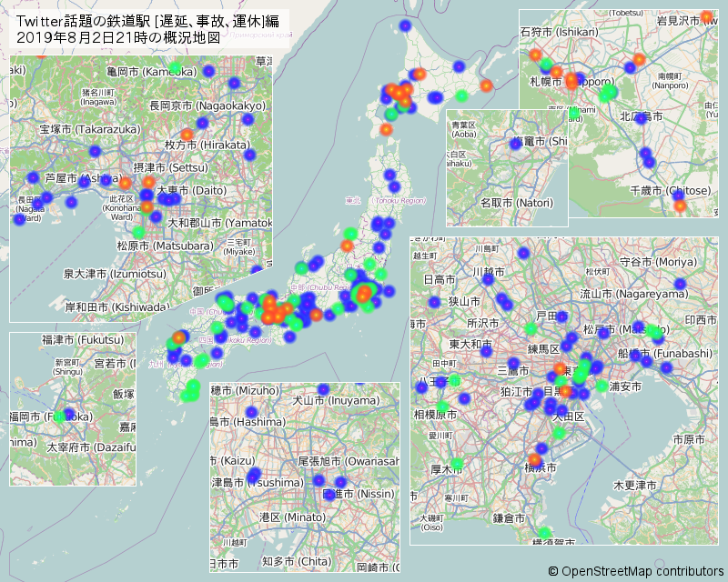Click the green marker above the 横須賀市 label

[x=544, y=532]
